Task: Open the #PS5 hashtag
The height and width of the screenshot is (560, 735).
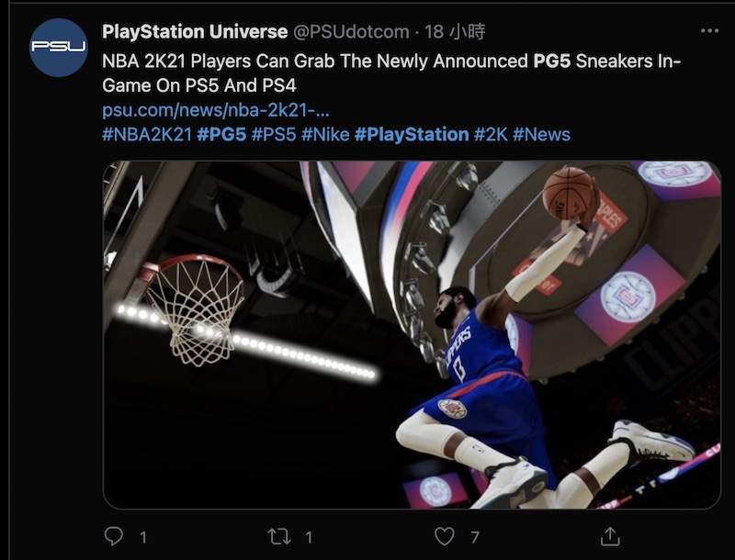Action: [x=274, y=135]
